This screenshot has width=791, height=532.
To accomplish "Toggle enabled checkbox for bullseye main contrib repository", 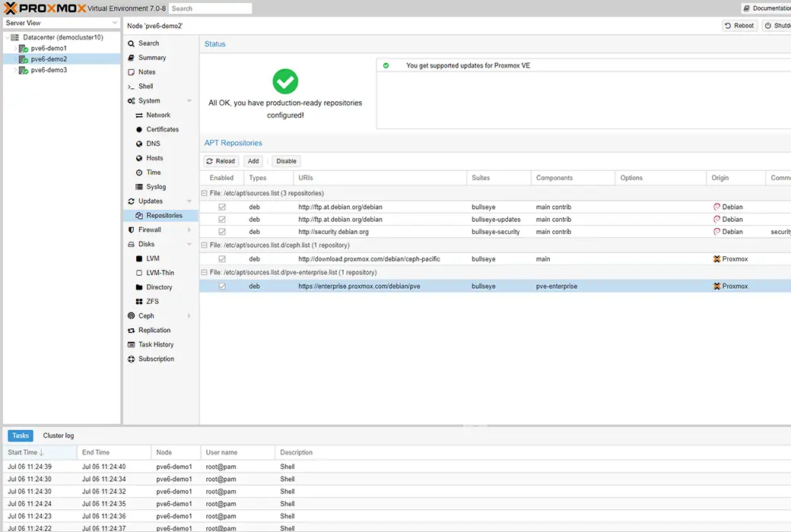I will coord(222,207).
